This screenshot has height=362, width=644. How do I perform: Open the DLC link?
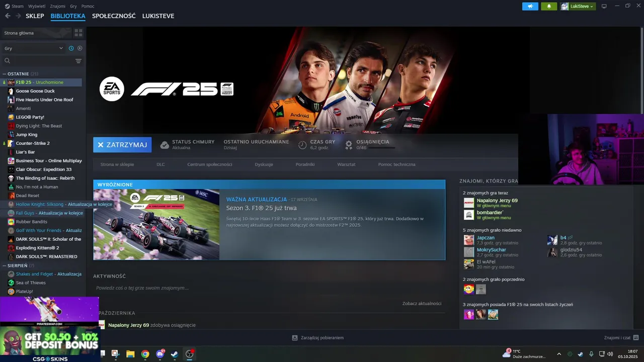pos(160,164)
